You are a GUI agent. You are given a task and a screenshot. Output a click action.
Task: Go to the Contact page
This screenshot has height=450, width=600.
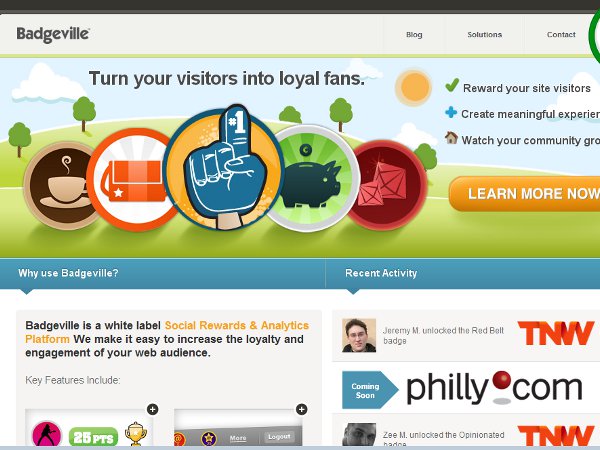point(561,34)
